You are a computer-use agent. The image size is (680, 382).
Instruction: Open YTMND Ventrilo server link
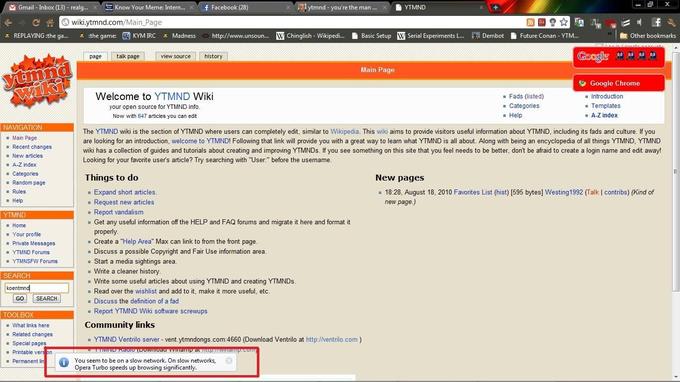[127, 340]
